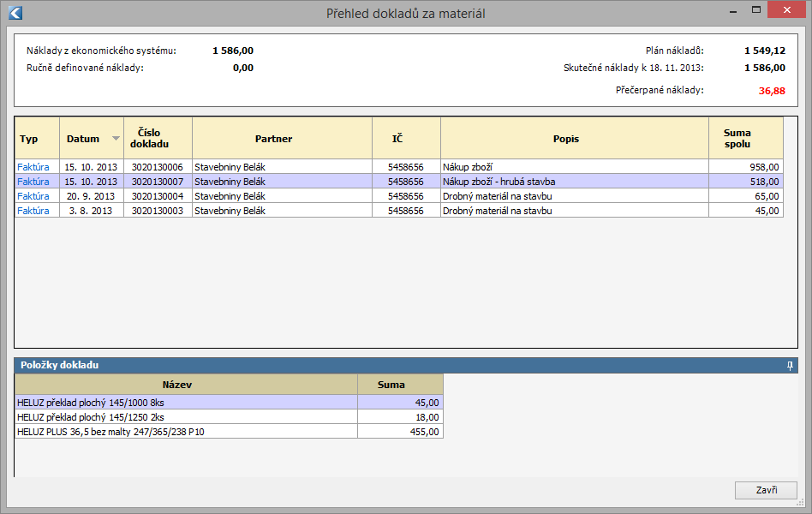This screenshot has height=514, width=812.
Task: Click the 45,00 sum cell for document 3020130003
Action: pyautogui.click(x=746, y=211)
